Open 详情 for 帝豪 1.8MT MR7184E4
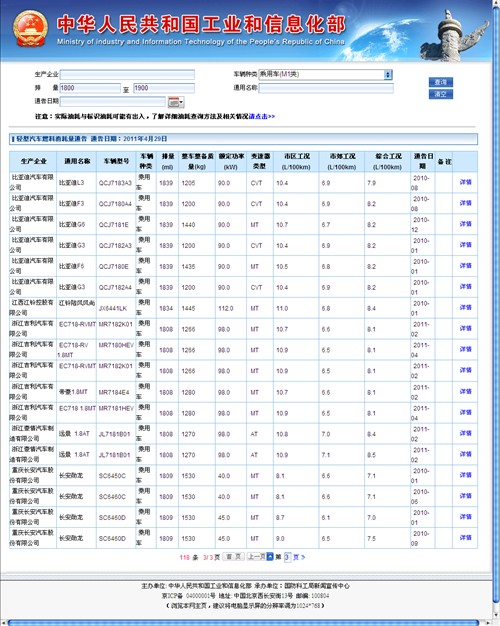 tap(465, 391)
